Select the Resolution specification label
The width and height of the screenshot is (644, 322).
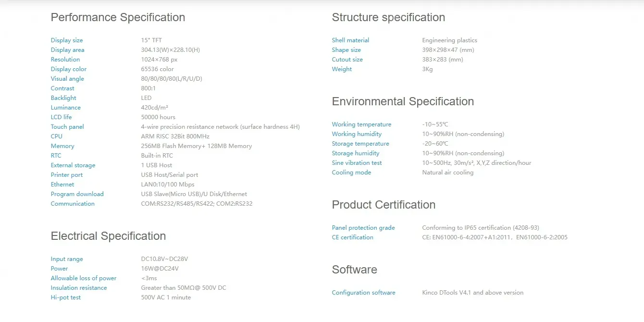[65, 60]
